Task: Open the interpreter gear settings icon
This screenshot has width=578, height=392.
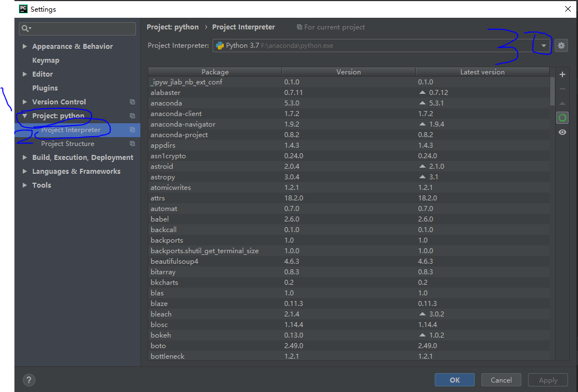Action: tap(561, 46)
